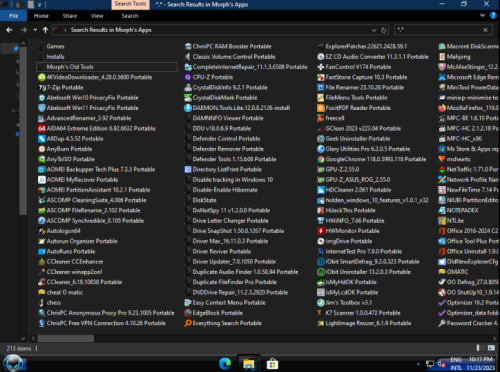Image resolution: width=500 pixels, height=372 pixels.
Task: Open the address bar history dropdown
Action: coord(374,30)
